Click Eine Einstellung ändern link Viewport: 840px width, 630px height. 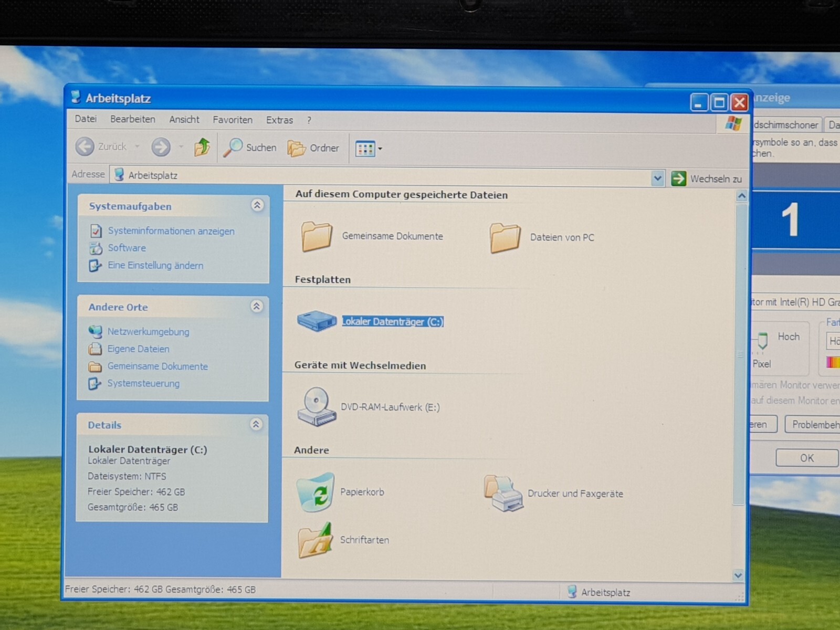[x=155, y=265]
